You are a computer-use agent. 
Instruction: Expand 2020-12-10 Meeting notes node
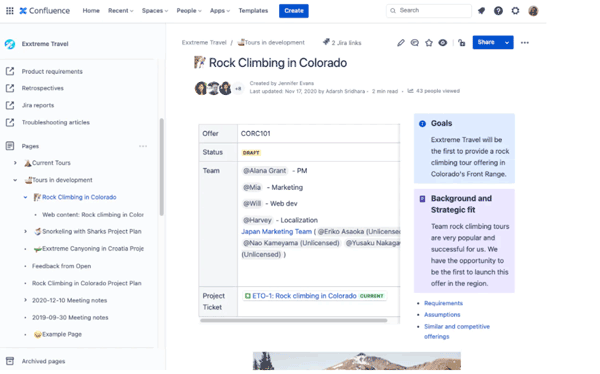coord(25,300)
